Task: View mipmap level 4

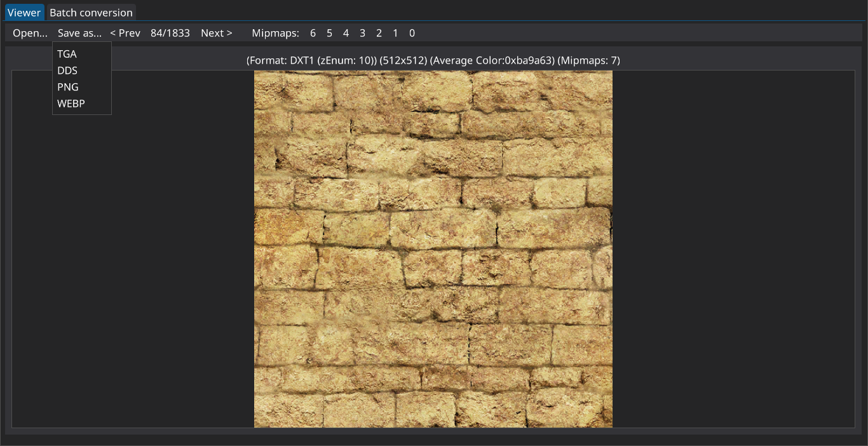Action: (346, 33)
